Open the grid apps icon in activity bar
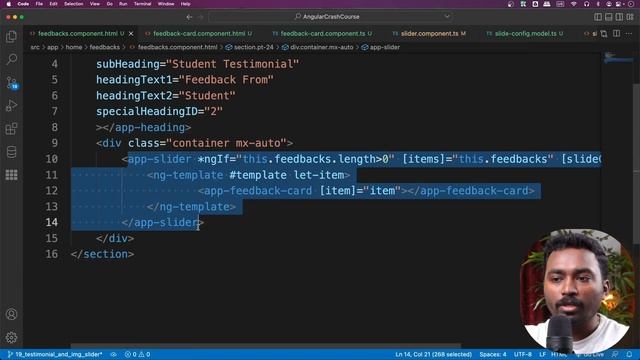This screenshot has height=360, width=640. click(11, 175)
